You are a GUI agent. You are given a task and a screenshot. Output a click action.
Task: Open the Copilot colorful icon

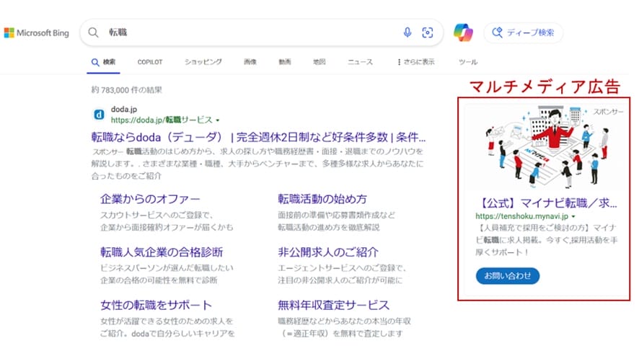pos(463,32)
